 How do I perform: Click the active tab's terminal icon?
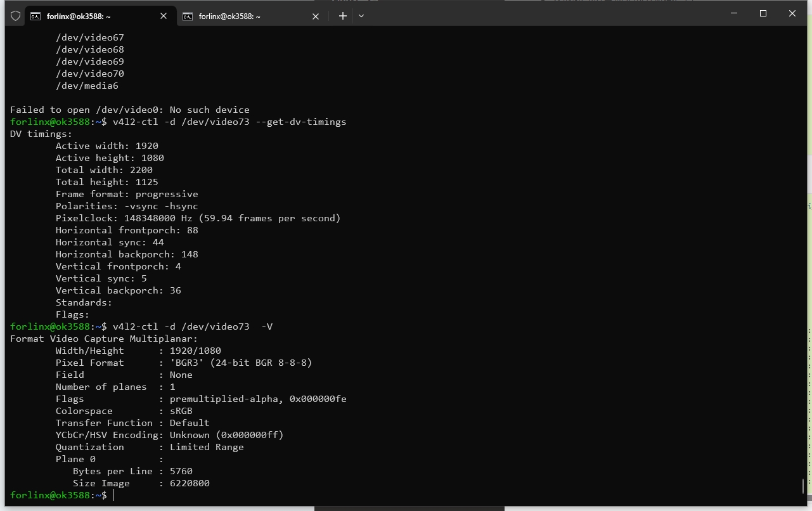click(x=35, y=16)
